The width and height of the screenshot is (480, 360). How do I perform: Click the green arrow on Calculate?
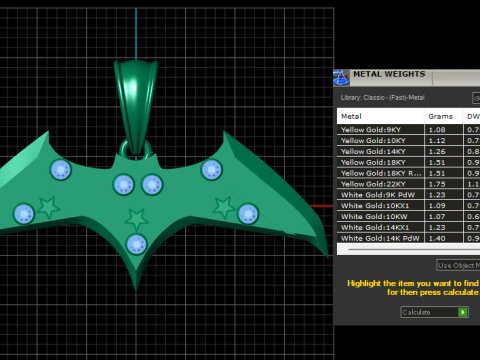point(463,312)
